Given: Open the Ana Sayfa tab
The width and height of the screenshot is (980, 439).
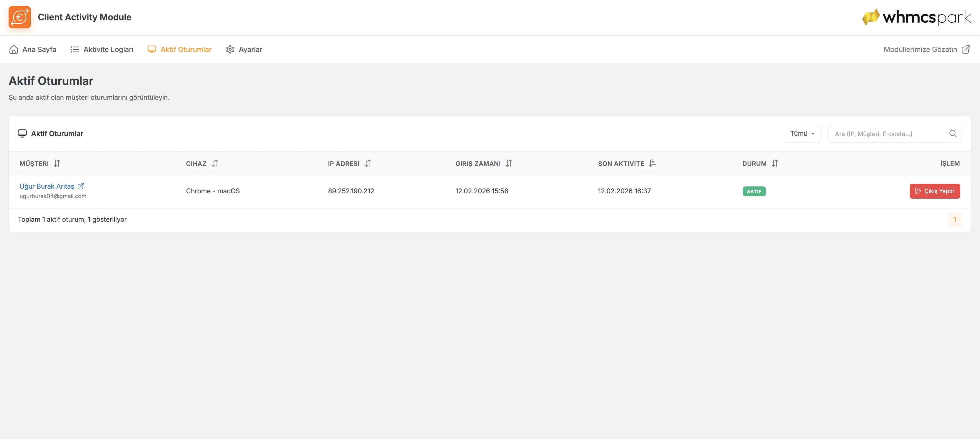Looking at the screenshot, I should (33, 49).
